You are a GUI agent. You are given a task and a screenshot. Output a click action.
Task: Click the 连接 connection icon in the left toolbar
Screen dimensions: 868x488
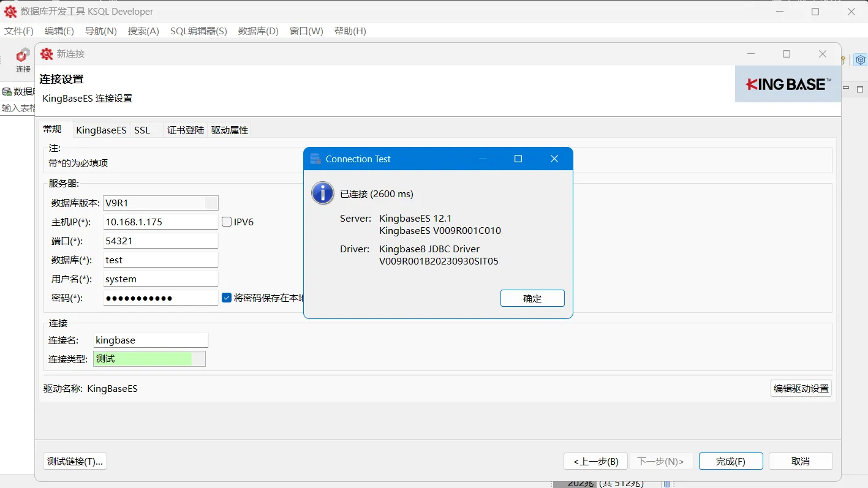pyautogui.click(x=22, y=59)
